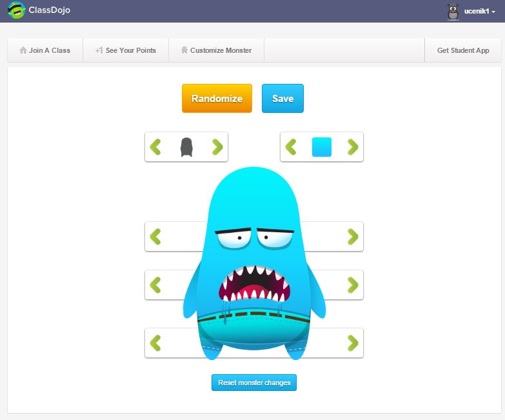Switch to next monster body shape
The width and height of the screenshot is (505, 420).
(217, 147)
